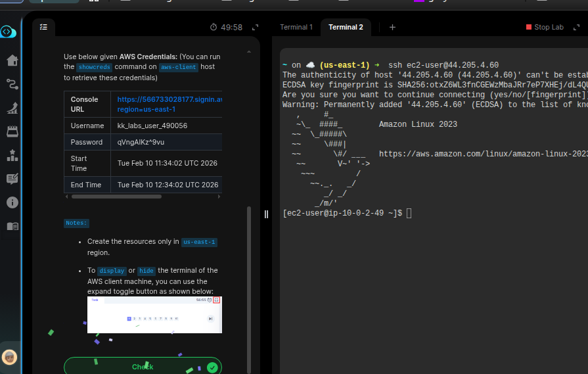Select the Terminal 2 tab
588x374 pixels.
point(346,27)
